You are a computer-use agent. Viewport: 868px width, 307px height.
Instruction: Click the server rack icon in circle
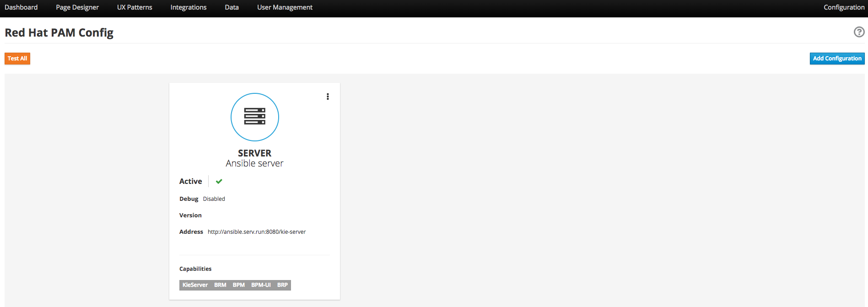(x=255, y=117)
